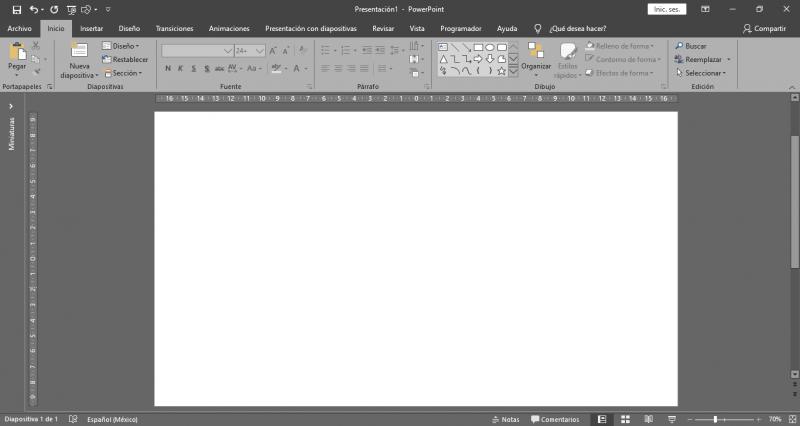The width and height of the screenshot is (800, 426).
Task: Open the Sección dropdown
Action: point(121,73)
